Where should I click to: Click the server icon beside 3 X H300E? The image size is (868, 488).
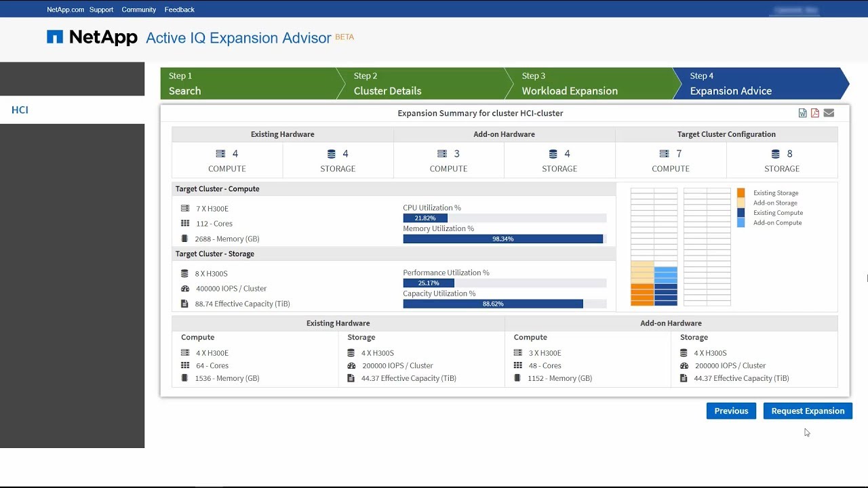(x=518, y=352)
